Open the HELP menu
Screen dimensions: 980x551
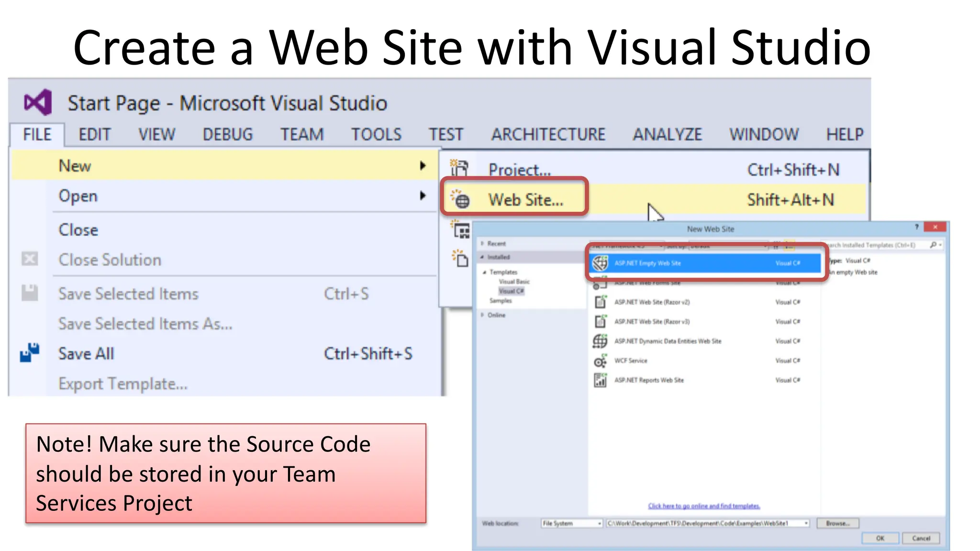(x=845, y=134)
